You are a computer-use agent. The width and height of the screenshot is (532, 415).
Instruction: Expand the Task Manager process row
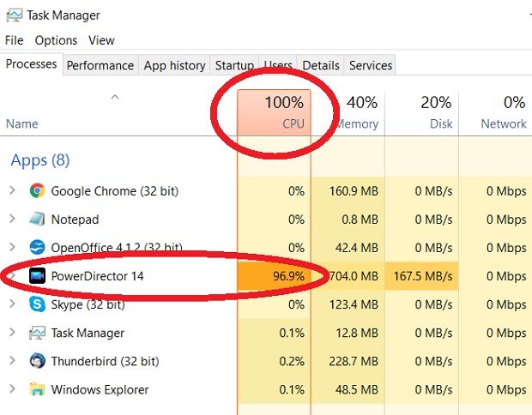pos(13,332)
